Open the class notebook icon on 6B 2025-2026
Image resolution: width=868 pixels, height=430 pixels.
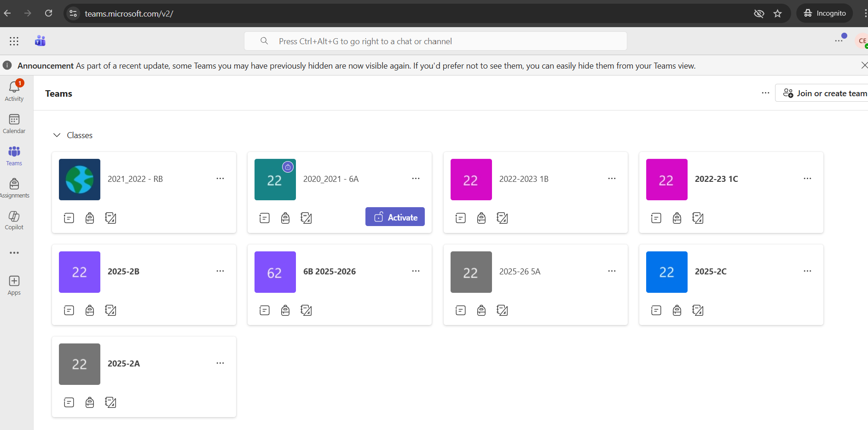(x=306, y=311)
